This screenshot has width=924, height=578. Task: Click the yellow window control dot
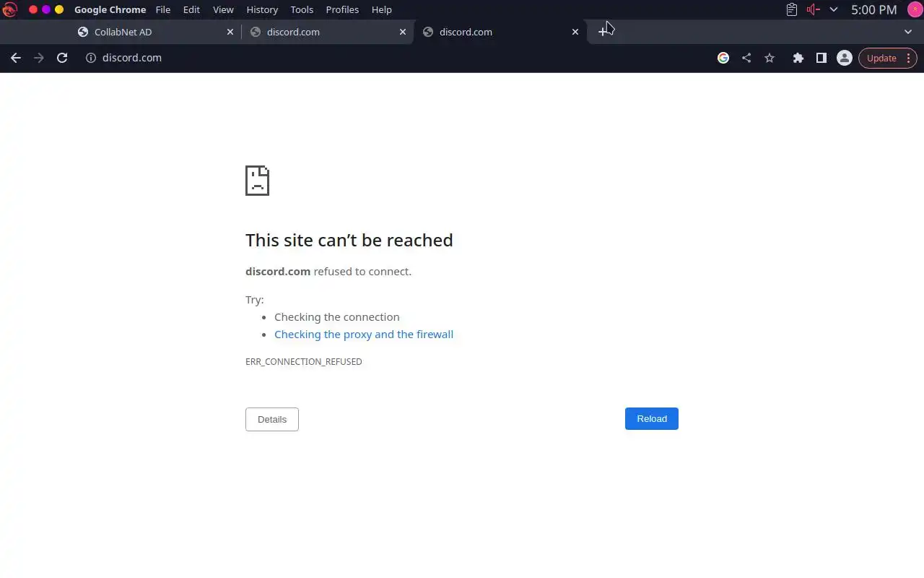pos(59,9)
